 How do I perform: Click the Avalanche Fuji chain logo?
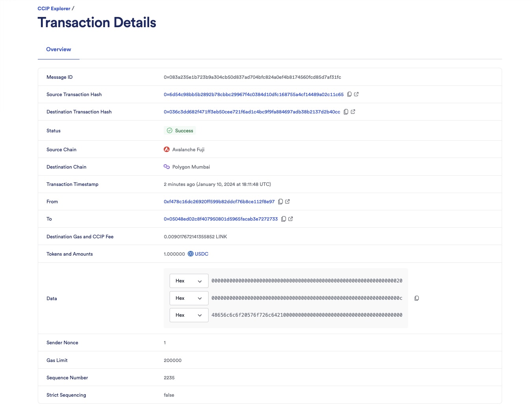[166, 150]
